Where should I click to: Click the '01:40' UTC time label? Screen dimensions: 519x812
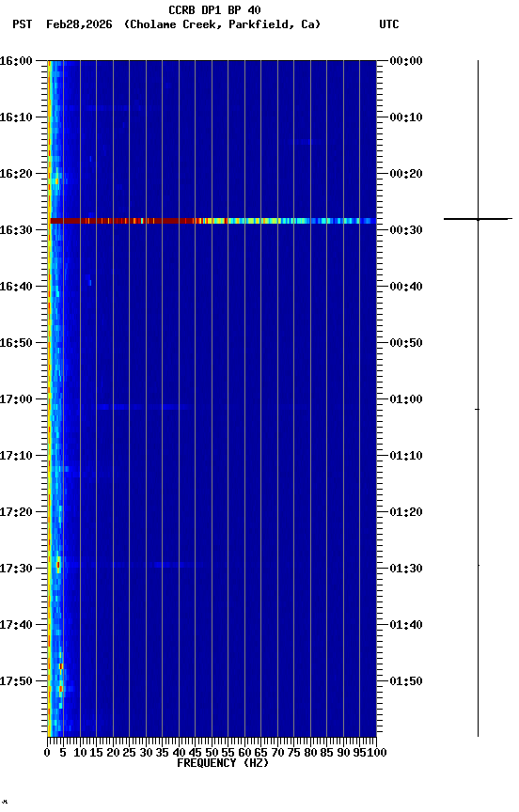click(406, 625)
